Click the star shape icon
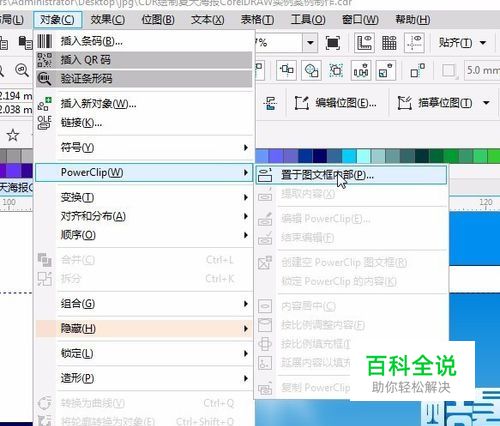The width and height of the screenshot is (500, 426). 13,135
